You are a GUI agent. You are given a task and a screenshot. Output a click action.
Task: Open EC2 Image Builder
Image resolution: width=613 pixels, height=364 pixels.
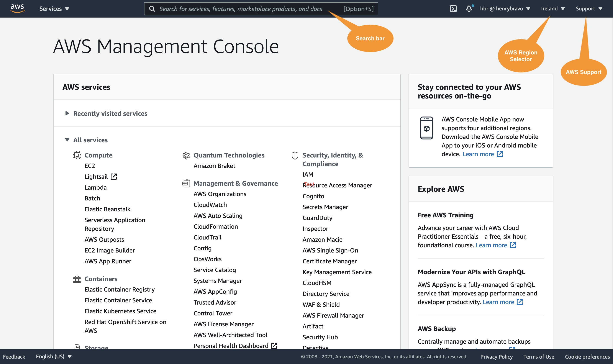pyautogui.click(x=110, y=250)
